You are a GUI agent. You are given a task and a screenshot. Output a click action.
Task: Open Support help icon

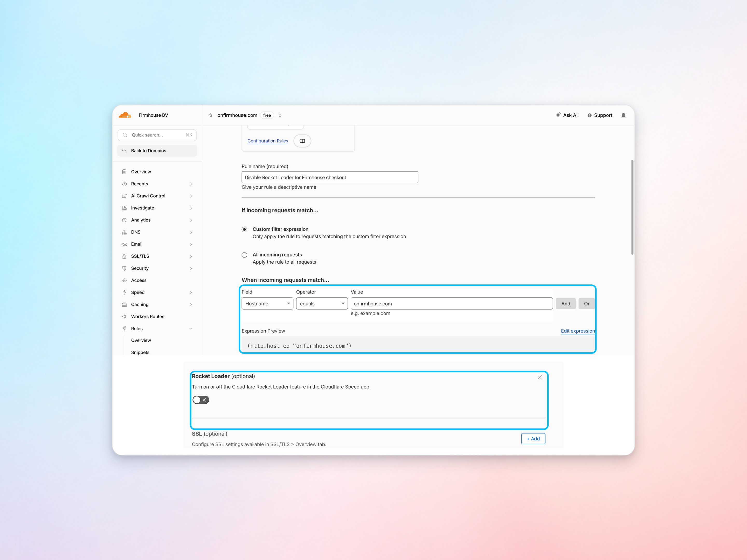(x=589, y=115)
